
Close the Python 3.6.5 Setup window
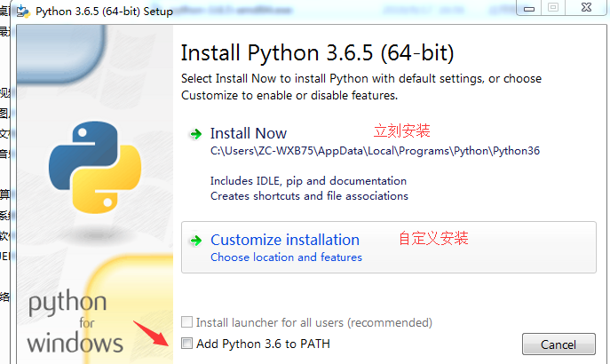(586, 7)
